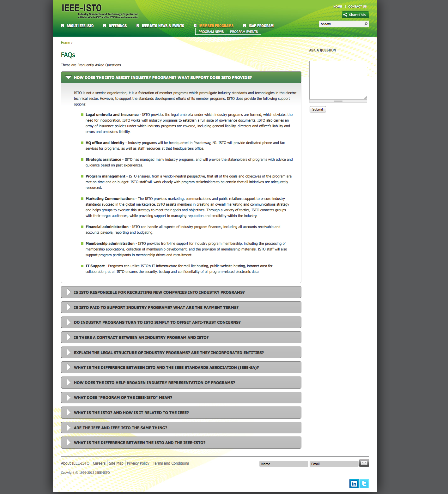Click the 'IT Support' bold text

click(95, 266)
